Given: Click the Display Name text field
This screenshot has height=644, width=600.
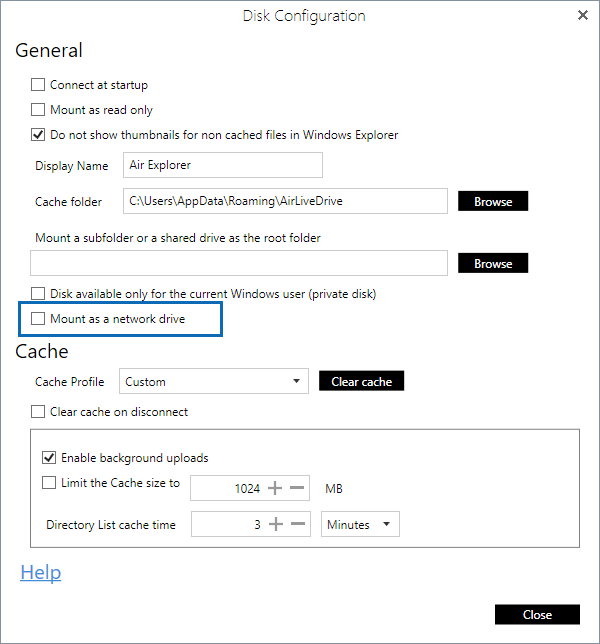Looking at the screenshot, I should click(x=222, y=165).
